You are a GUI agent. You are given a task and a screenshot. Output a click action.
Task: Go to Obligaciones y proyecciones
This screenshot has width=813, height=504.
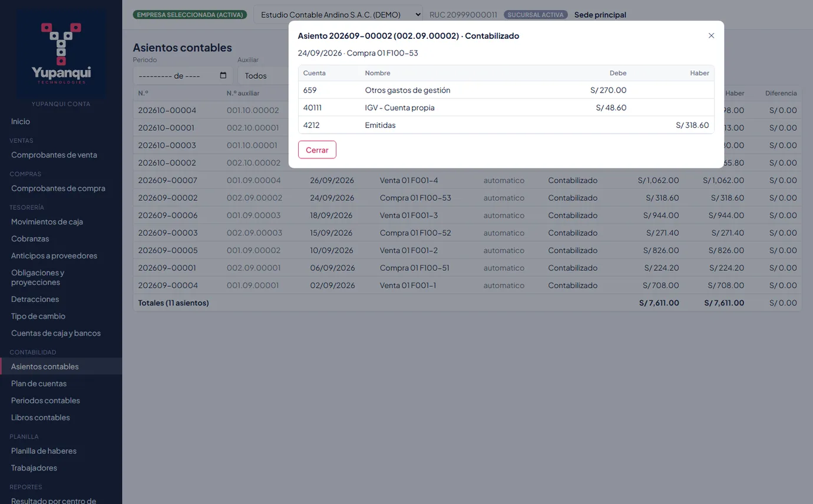pos(38,277)
